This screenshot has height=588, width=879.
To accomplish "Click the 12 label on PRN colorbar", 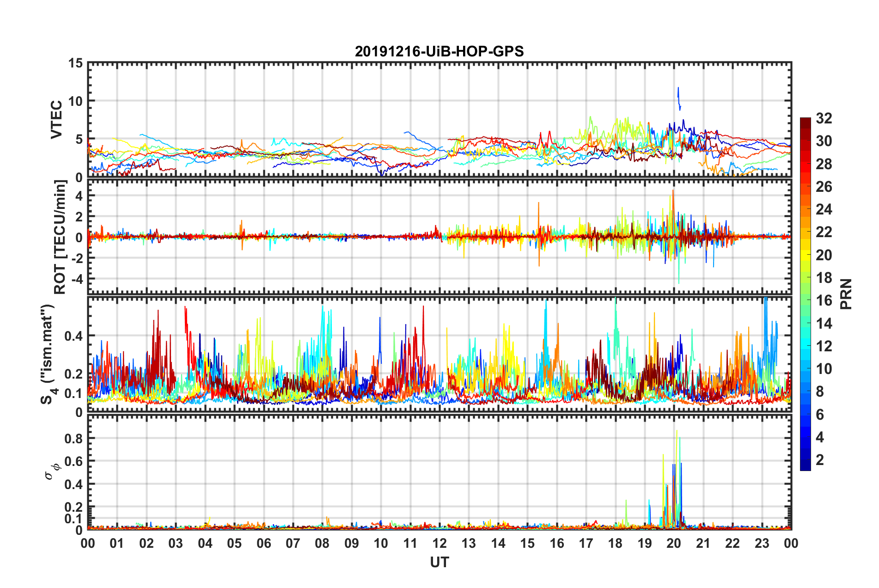I will pos(824,346).
